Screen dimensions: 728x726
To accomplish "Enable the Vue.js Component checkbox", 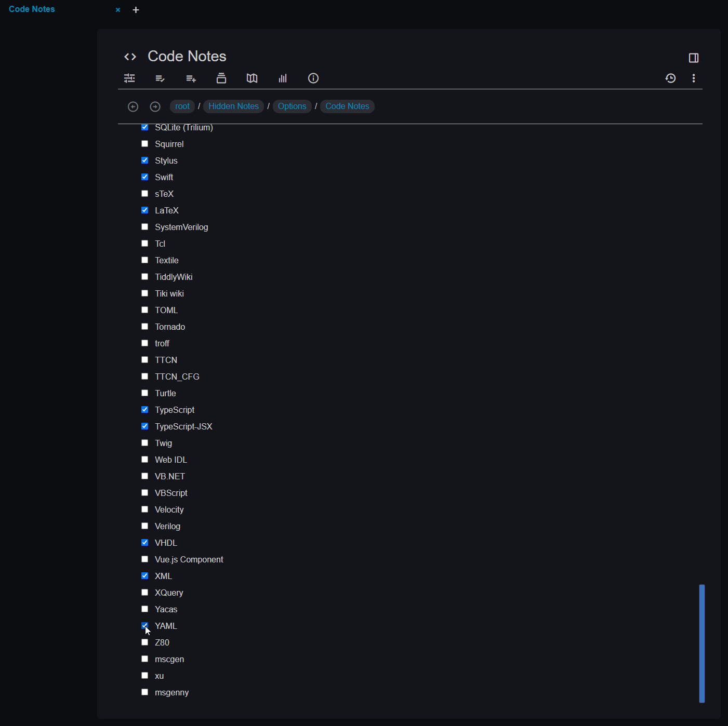I will pos(145,559).
